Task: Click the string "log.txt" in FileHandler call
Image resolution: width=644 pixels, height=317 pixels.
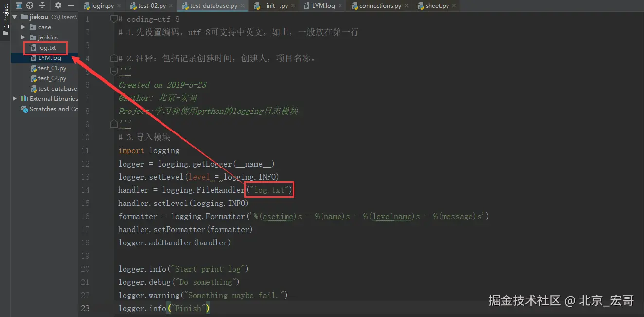Action: pyautogui.click(x=269, y=190)
